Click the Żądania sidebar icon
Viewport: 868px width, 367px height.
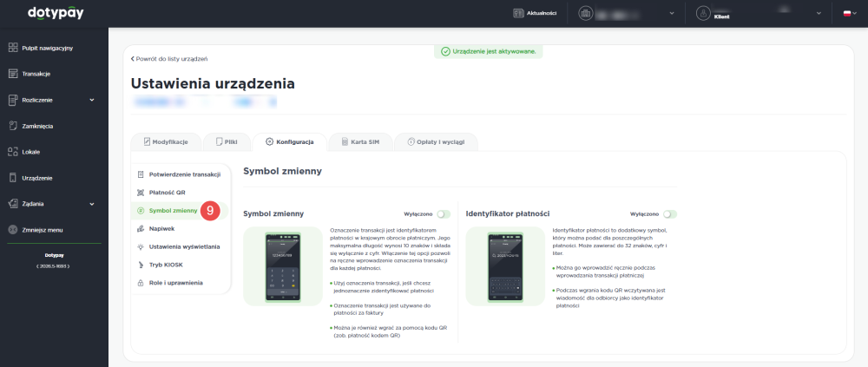14,204
